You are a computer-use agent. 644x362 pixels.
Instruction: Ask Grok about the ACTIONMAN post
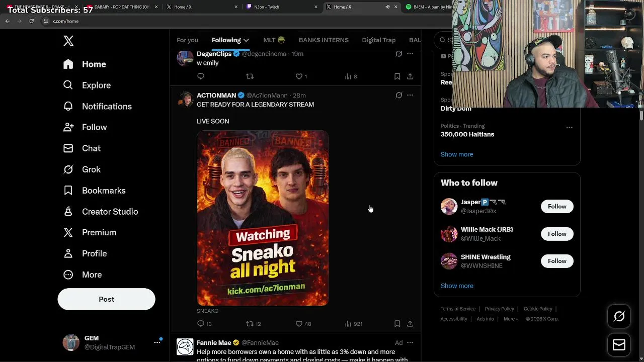pos(399,95)
